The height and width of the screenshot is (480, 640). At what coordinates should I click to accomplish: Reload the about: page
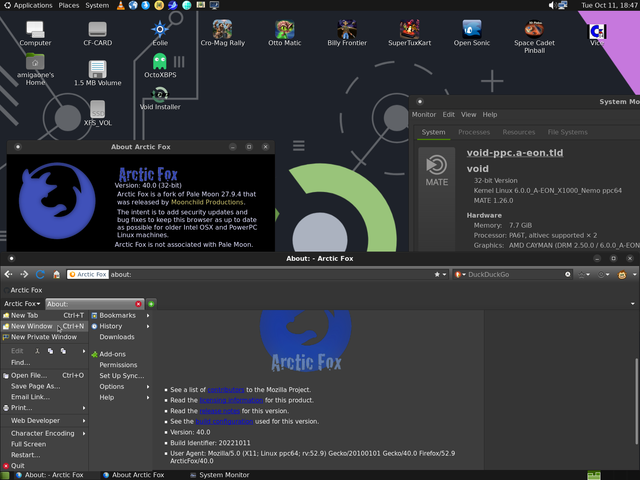[40, 275]
